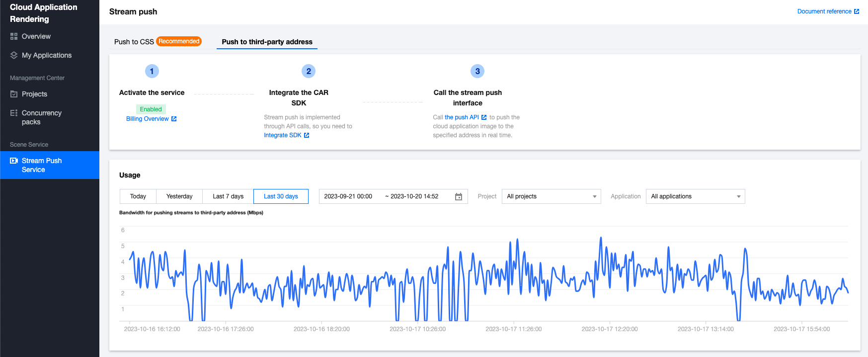
Task: Click the Stream Push Service camera icon
Action: click(x=14, y=161)
